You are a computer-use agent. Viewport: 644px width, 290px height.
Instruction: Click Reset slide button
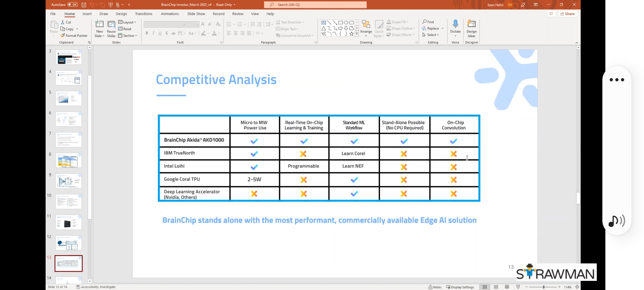click(125, 29)
